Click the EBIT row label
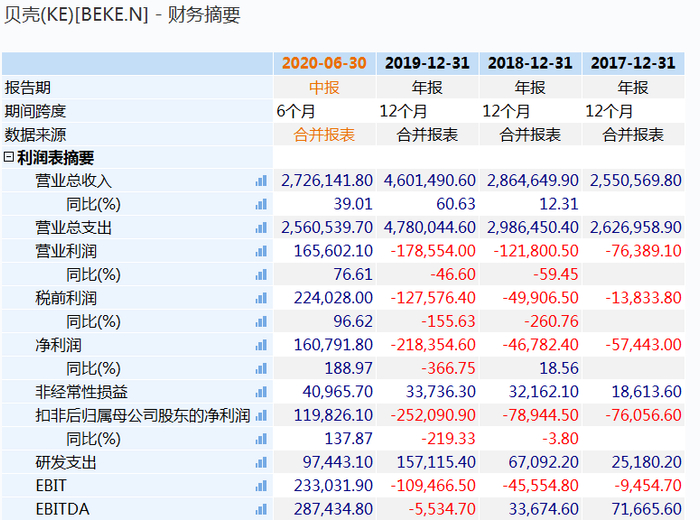 [51, 486]
